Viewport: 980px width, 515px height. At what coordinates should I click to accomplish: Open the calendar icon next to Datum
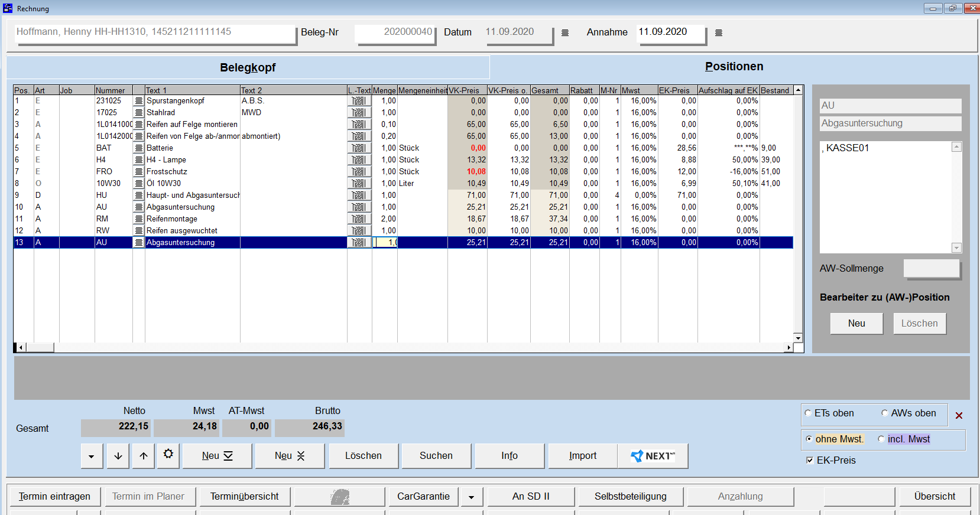[x=565, y=33]
